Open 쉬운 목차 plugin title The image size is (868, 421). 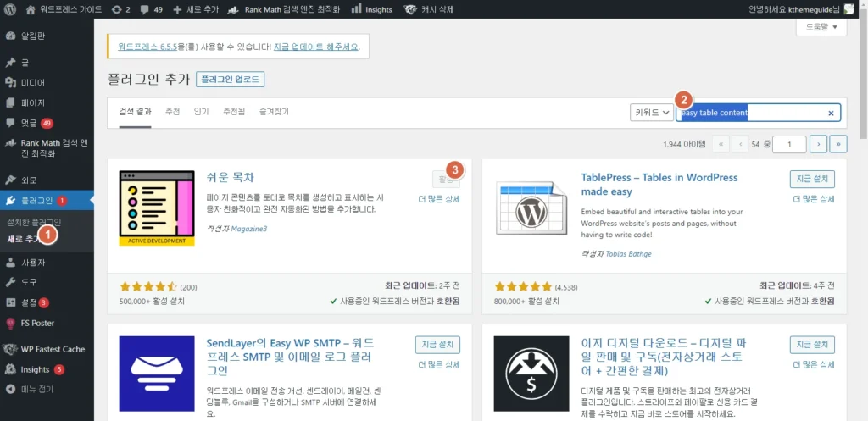pos(230,178)
